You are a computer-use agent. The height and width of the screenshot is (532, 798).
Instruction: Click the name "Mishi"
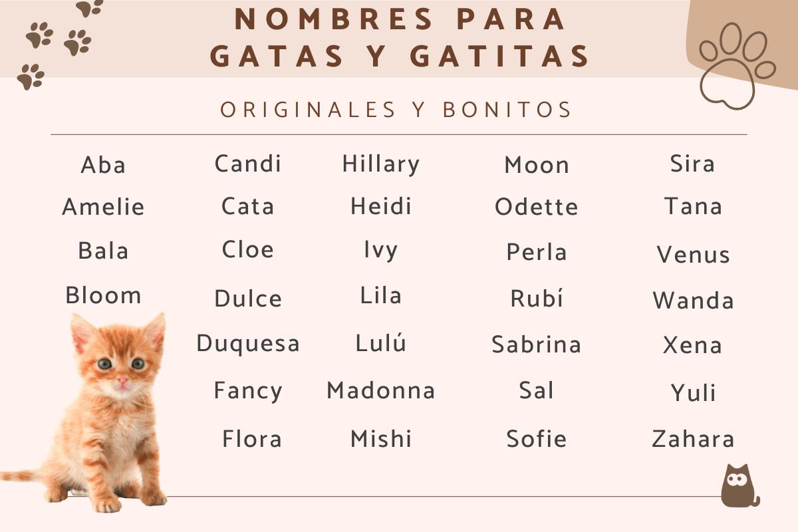(381, 439)
